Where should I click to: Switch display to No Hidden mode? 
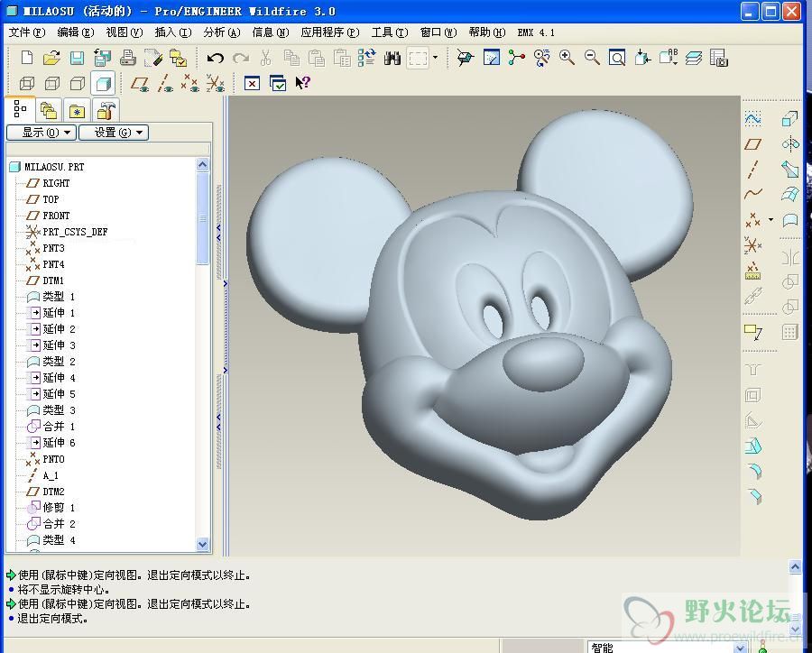tap(78, 83)
